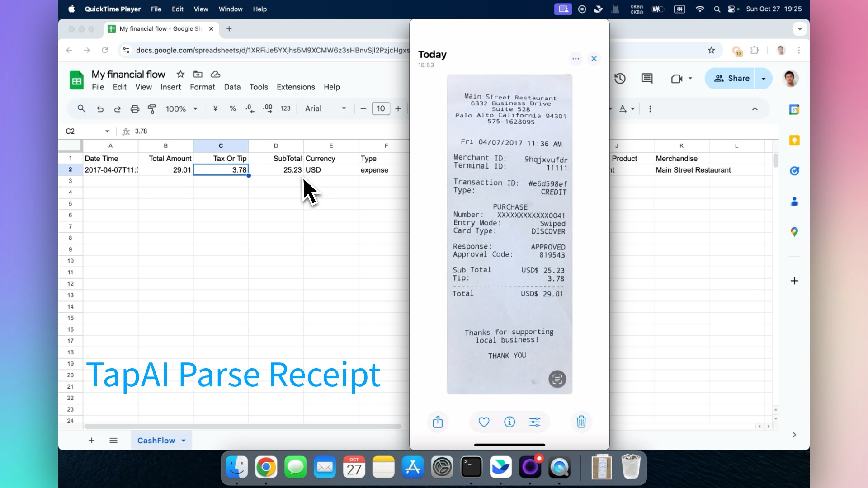Open the Tasks icon in the side panel
Screen dimensions: 868x488
794,171
